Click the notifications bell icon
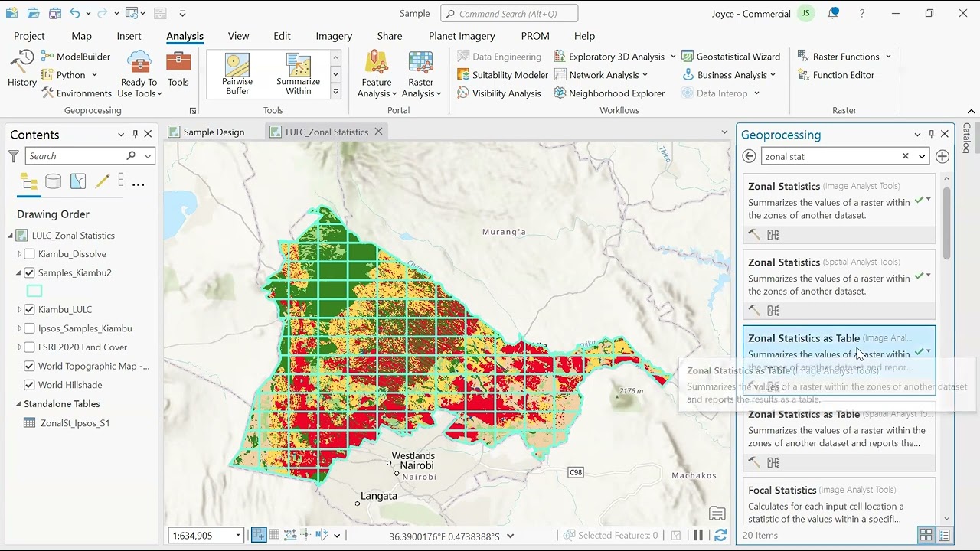The image size is (980, 551). tap(834, 13)
